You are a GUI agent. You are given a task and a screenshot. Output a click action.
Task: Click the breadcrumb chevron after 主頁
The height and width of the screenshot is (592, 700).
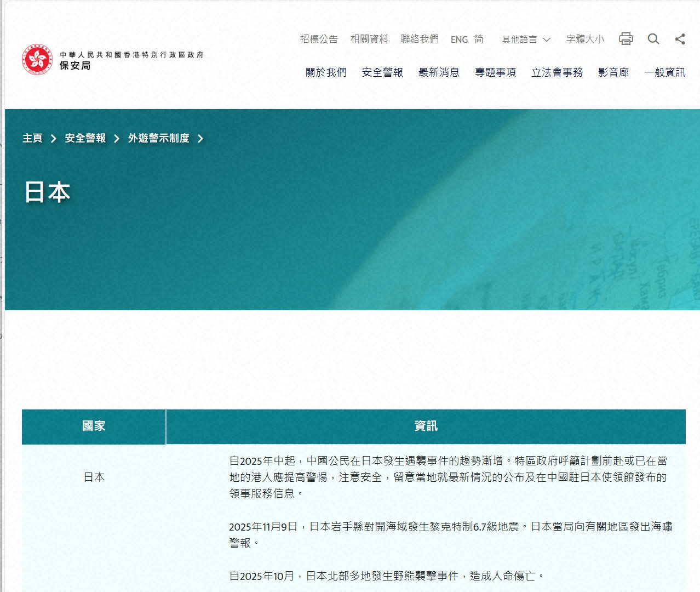53,139
